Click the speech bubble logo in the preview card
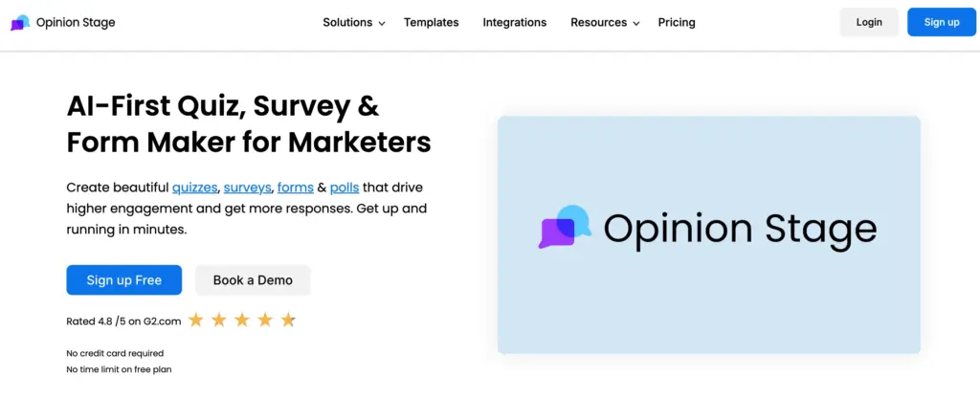980x420 pixels. pos(565,228)
